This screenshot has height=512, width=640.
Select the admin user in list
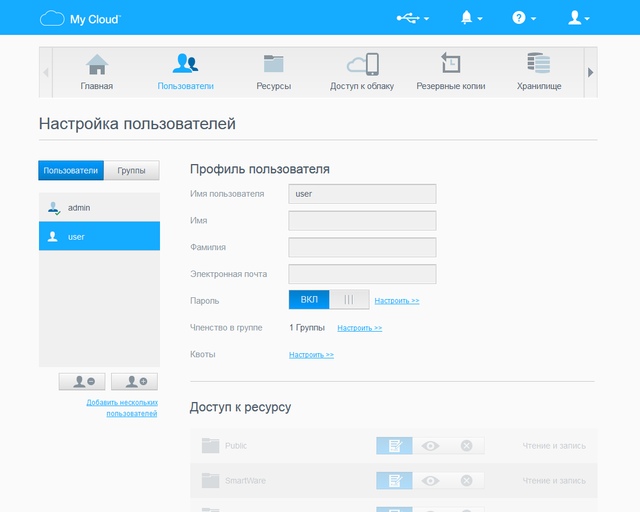coord(99,207)
